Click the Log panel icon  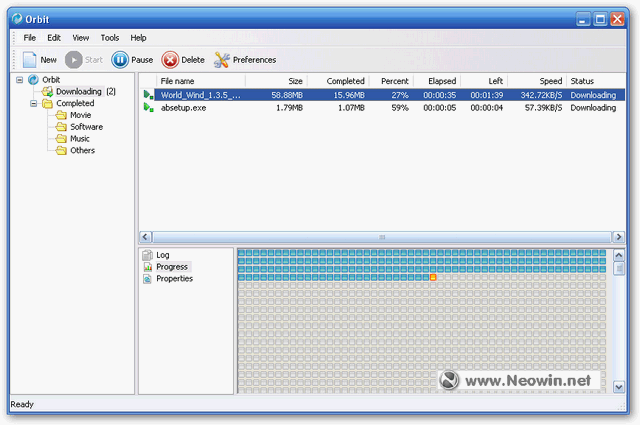[x=147, y=255]
